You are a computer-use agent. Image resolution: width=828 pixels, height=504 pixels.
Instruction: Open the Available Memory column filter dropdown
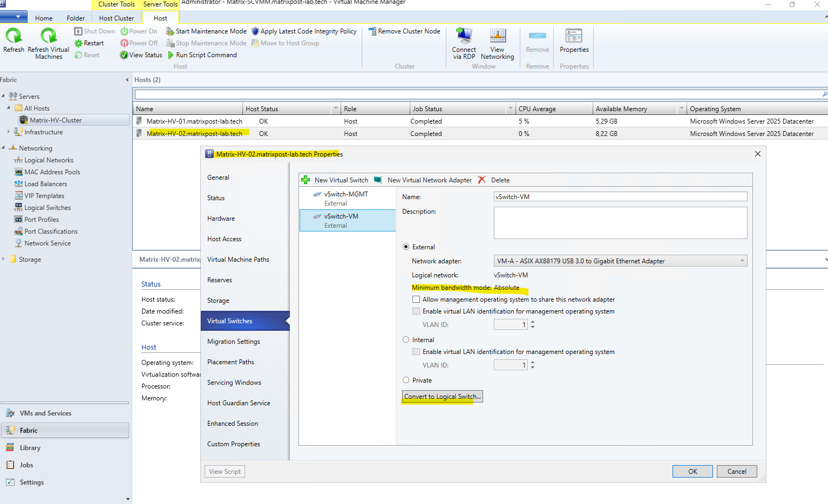[682, 108]
